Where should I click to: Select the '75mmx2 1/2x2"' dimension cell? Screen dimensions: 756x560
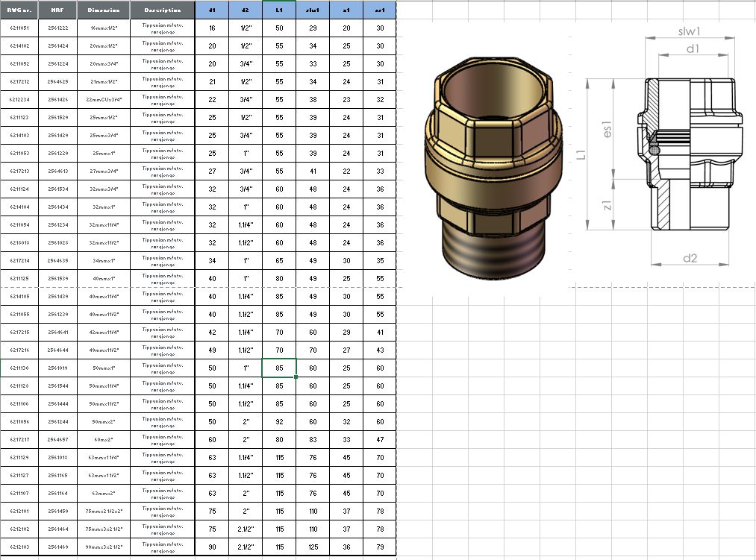103,512
